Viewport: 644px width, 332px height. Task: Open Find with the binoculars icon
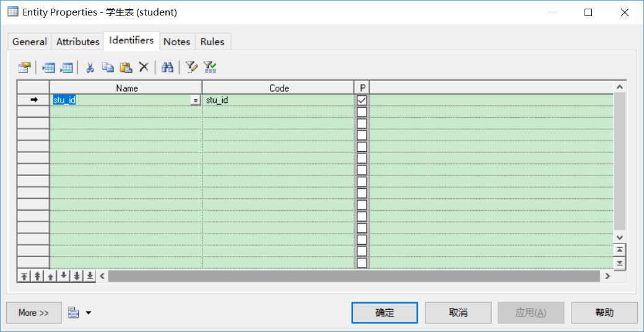(167, 68)
